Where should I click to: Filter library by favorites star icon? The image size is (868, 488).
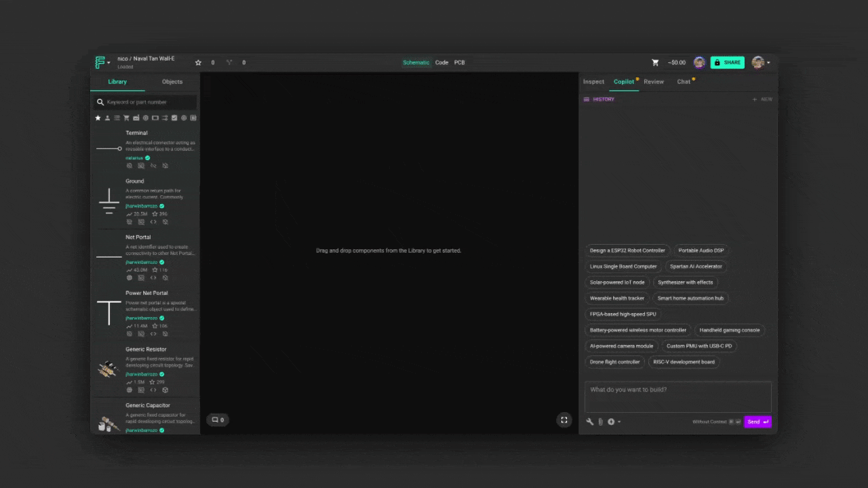[98, 118]
